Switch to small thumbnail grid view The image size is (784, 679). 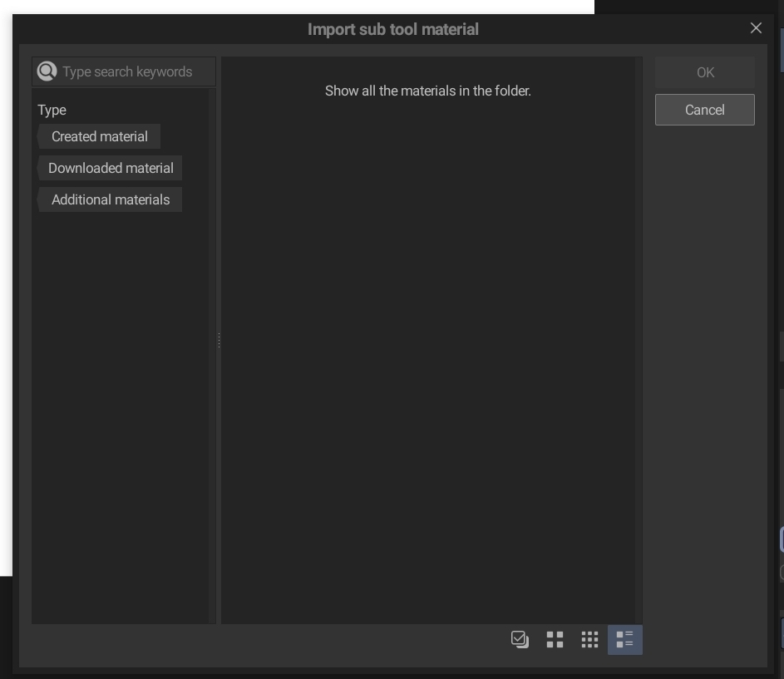pyautogui.click(x=590, y=639)
